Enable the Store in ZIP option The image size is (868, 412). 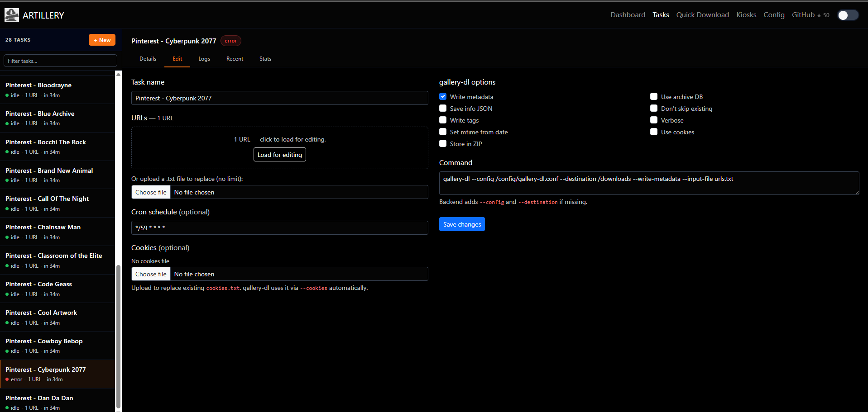[x=443, y=143]
